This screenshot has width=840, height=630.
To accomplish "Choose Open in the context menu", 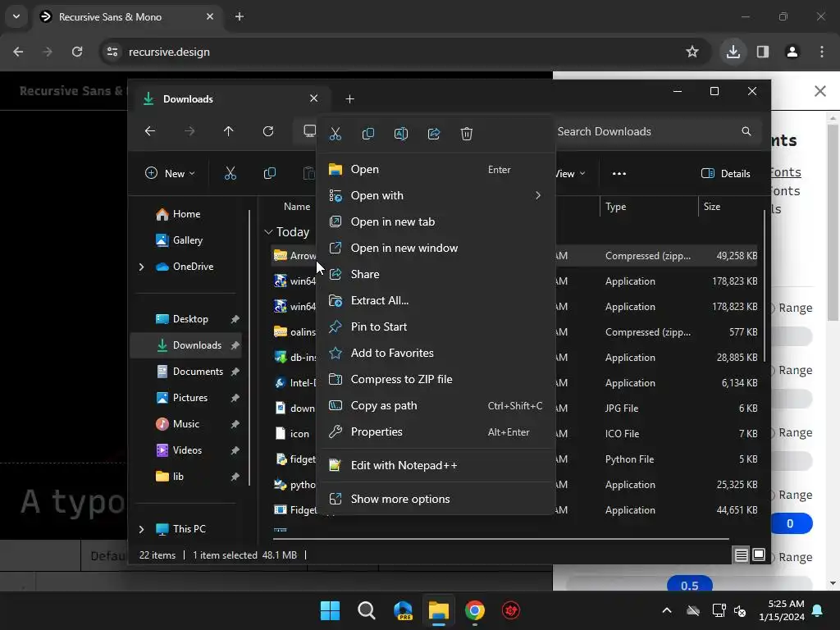I will click(436, 169).
